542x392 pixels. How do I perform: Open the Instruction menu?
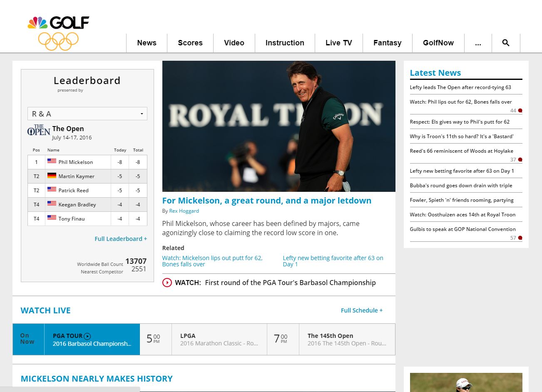tap(285, 43)
